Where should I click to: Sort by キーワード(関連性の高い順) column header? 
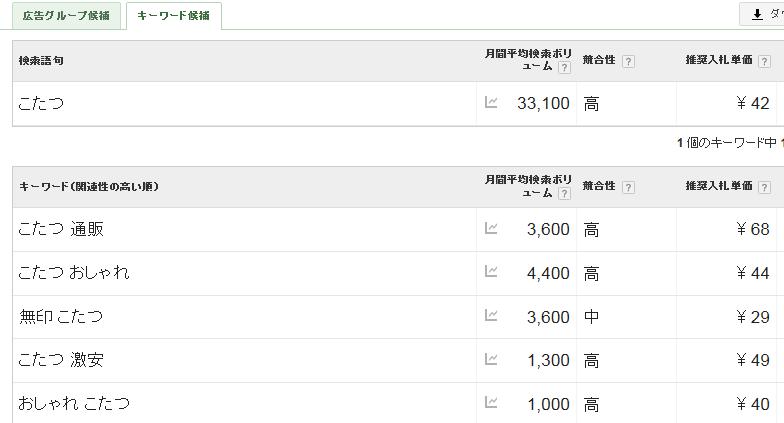point(89,186)
